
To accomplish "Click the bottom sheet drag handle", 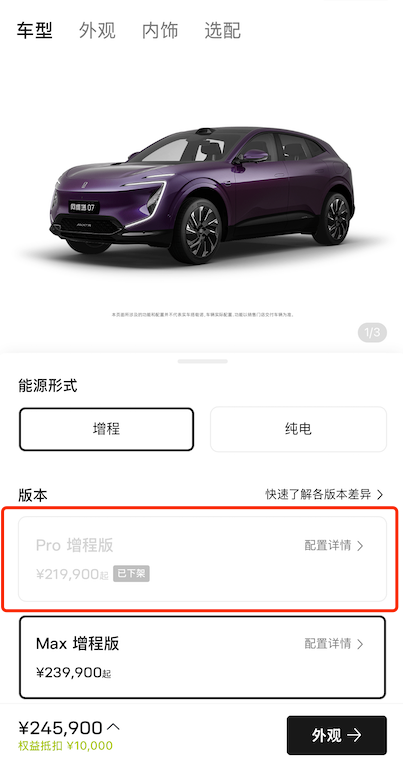I will tap(202, 361).
